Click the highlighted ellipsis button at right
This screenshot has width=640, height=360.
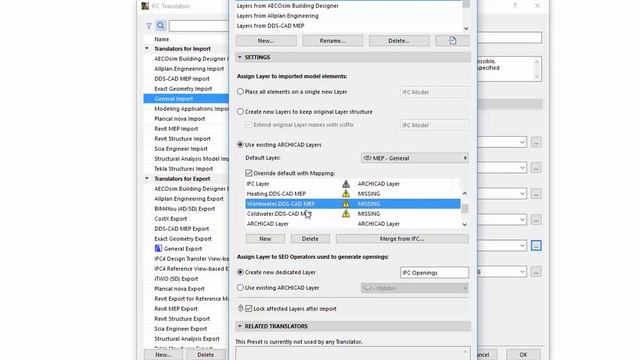click(x=536, y=246)
